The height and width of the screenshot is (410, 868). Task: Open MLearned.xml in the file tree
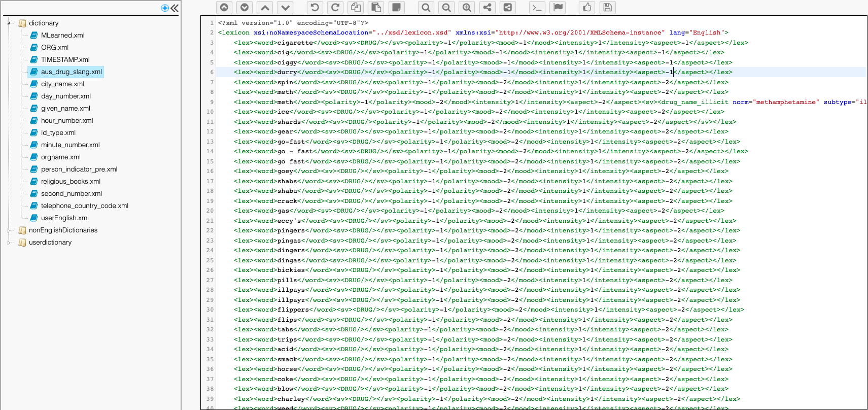(62, 36)
